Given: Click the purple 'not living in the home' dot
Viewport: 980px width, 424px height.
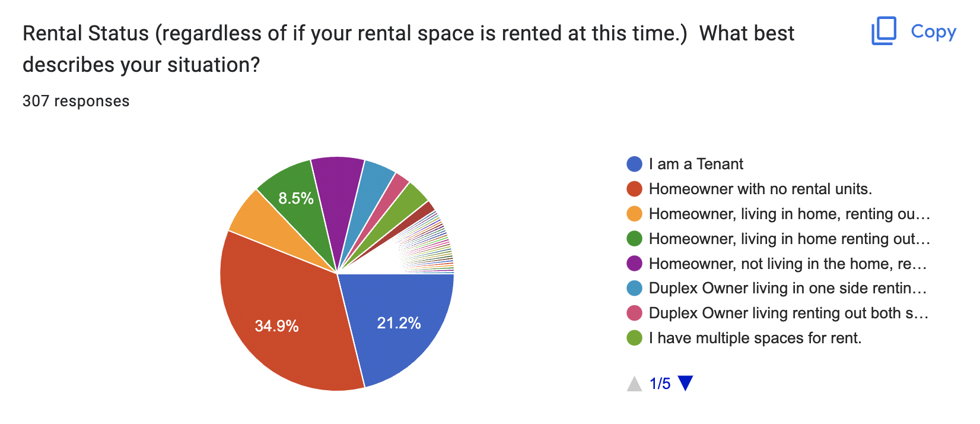Looking at the screenshot, I should [x=634, y=263].
